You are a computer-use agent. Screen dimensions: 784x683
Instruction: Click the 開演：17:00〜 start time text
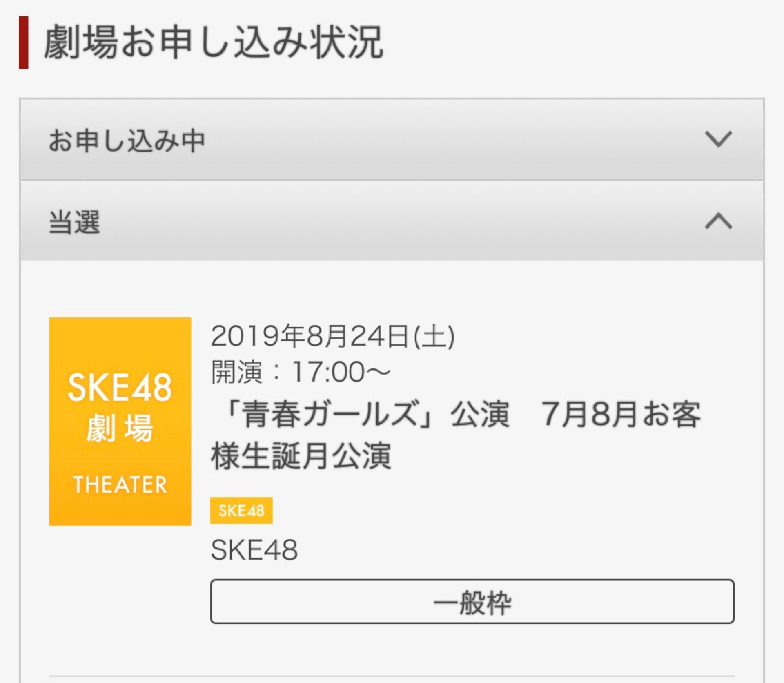click(x=301, y=372)
